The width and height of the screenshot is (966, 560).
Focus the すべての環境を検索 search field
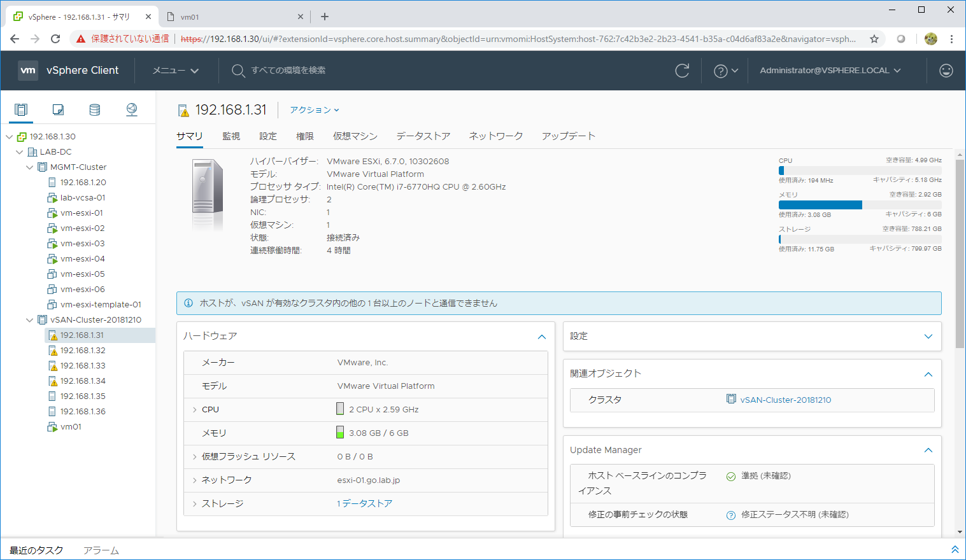click(x=288, y=71)
